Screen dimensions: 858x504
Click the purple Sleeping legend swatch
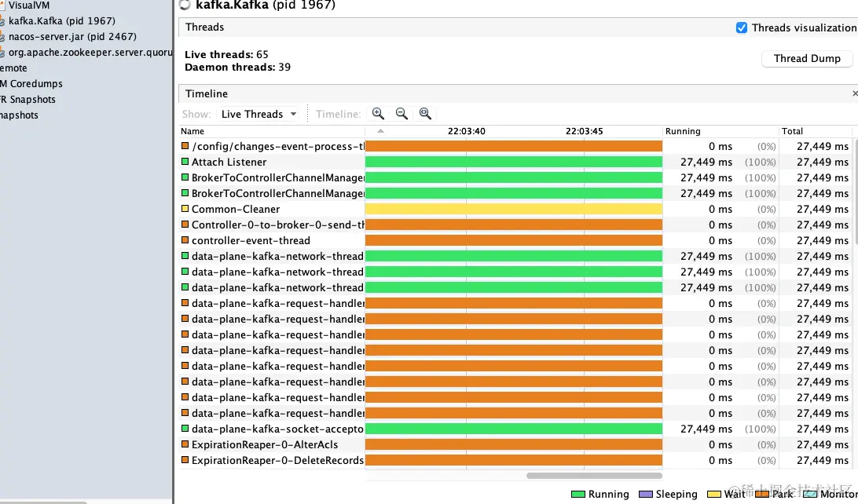coord(646,494)
